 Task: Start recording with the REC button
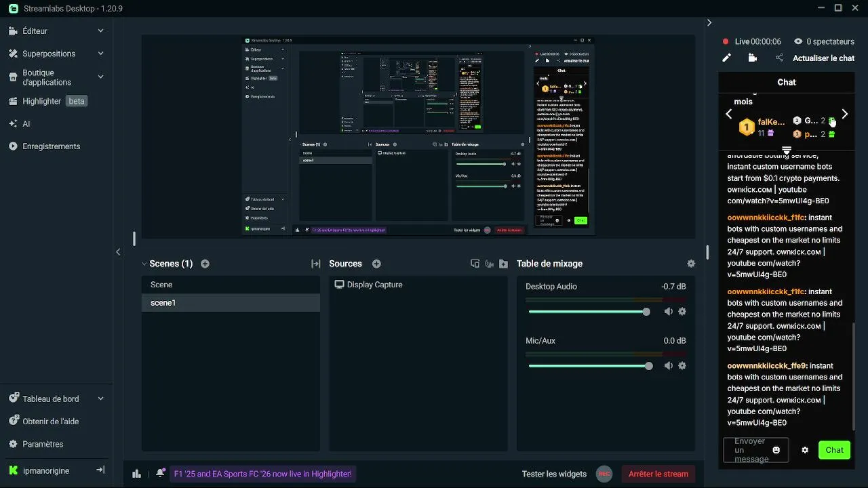tap(604, 474)
